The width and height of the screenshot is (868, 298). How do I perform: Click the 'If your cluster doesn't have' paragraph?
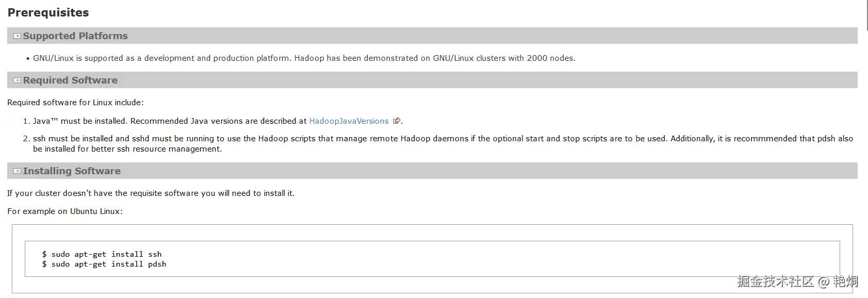[x=151, y=193]
